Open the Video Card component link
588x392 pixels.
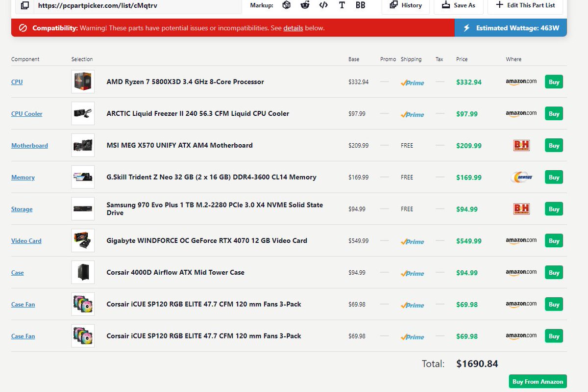26,241
